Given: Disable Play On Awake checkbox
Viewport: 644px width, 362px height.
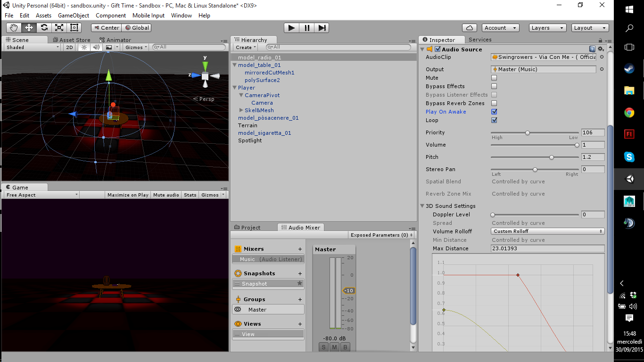Looking at the screenshot, I should click(494, 112).
